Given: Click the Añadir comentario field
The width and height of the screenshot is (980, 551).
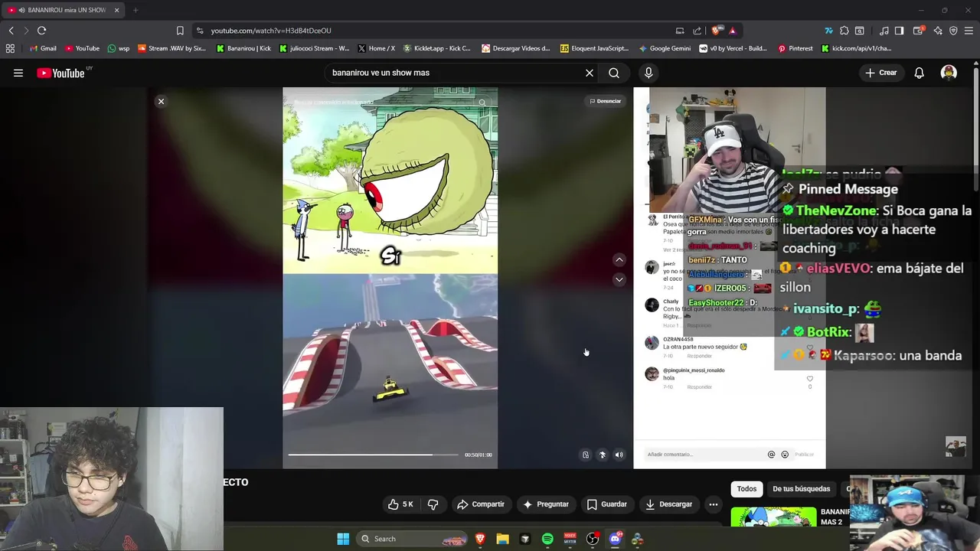Looking at the screenshot, I should tap(704, 455).
